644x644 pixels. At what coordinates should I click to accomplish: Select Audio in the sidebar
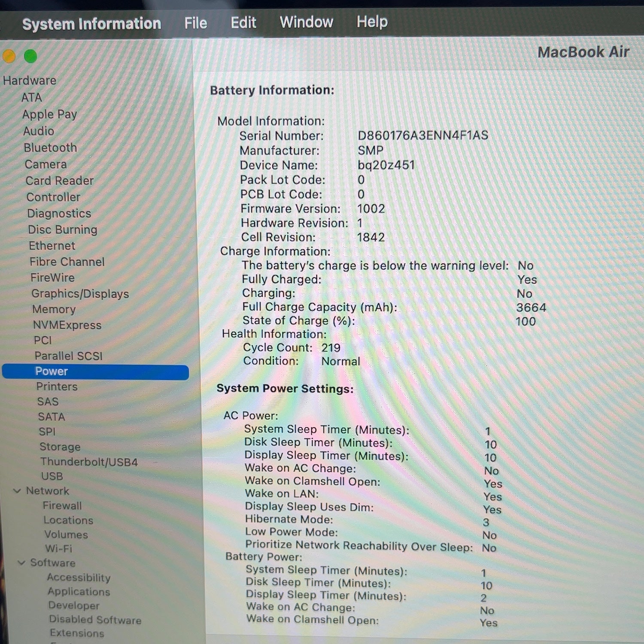pyautogui.click(x=39, y=131)
